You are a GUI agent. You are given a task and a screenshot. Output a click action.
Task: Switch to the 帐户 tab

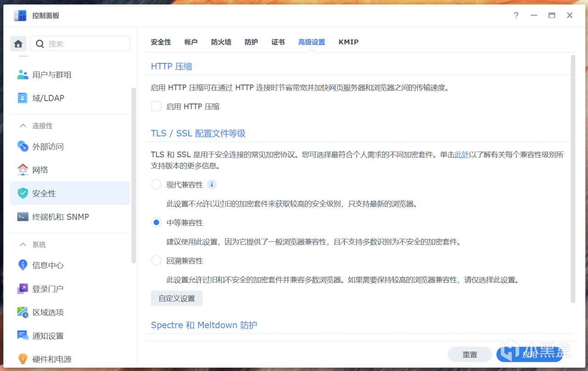191,42
